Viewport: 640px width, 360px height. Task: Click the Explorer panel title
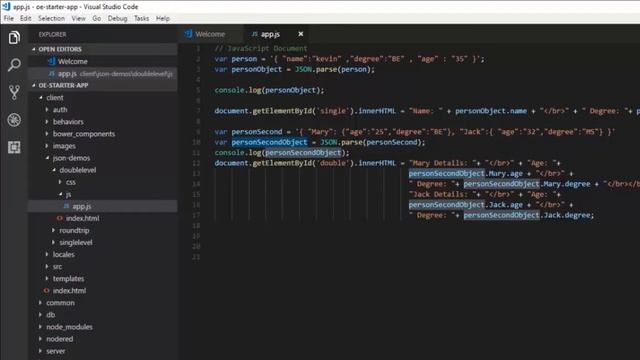(52, 34)
